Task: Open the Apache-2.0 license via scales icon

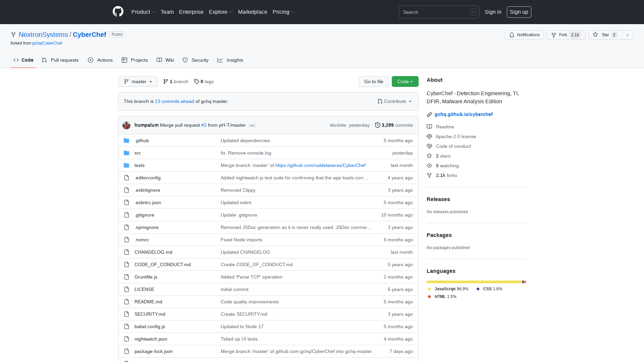Action: click(x=429, y=136)
